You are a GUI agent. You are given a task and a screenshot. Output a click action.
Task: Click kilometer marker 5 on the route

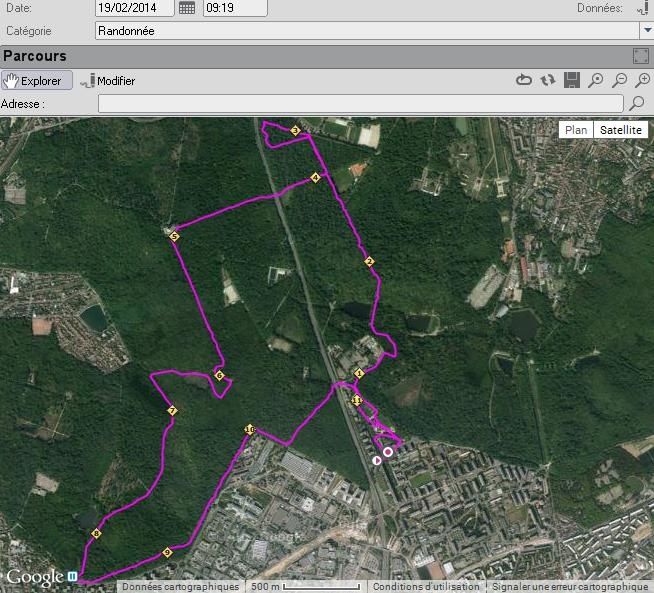click(x=174, y=237)
